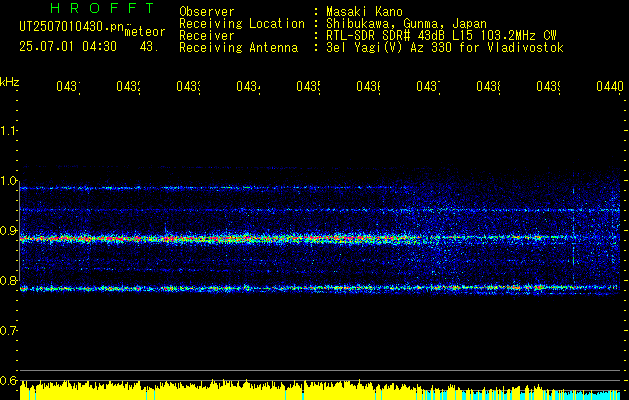
Task: Click the 0432 time axis marker
Action: pyautogui.click(x=128, y=86)
